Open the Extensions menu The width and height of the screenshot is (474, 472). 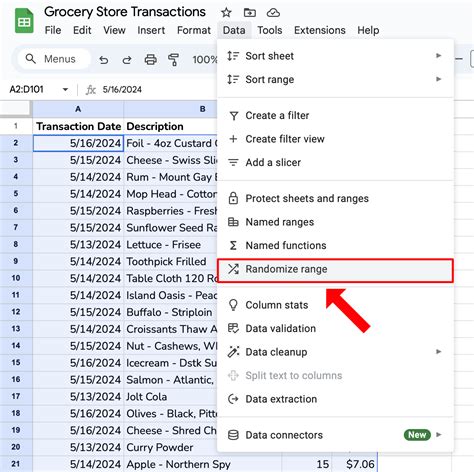pyautogui.click(x=320, y=30)
